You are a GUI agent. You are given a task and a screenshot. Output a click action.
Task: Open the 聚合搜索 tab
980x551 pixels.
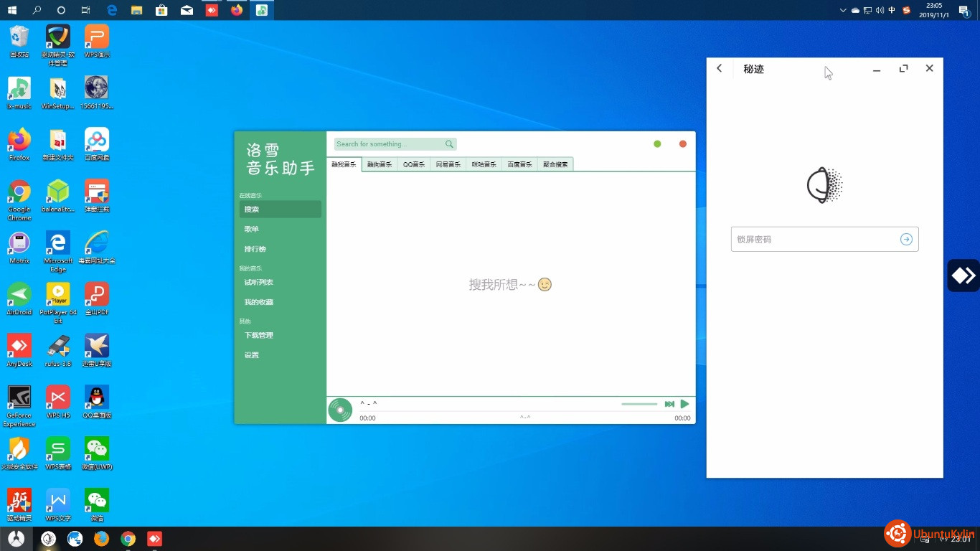click(555, 164)
